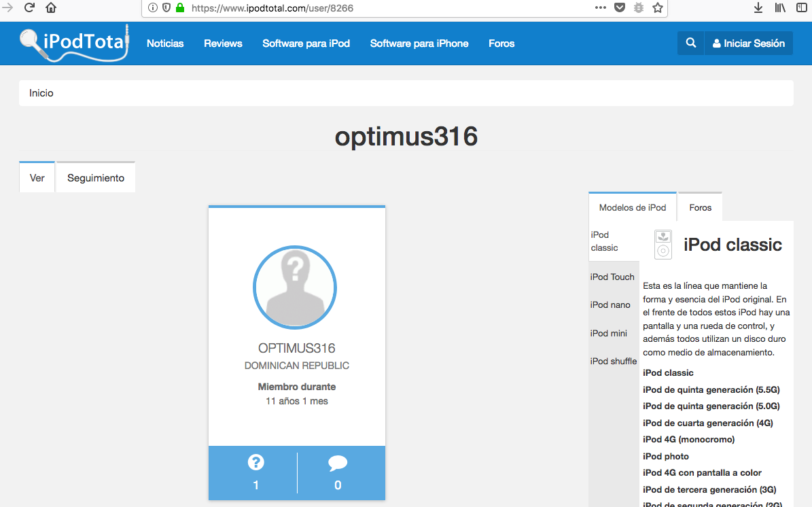This screenshot has width=812, height=507.
Task: Click the iPod classic device thumbnail
Action: point(663,245)
